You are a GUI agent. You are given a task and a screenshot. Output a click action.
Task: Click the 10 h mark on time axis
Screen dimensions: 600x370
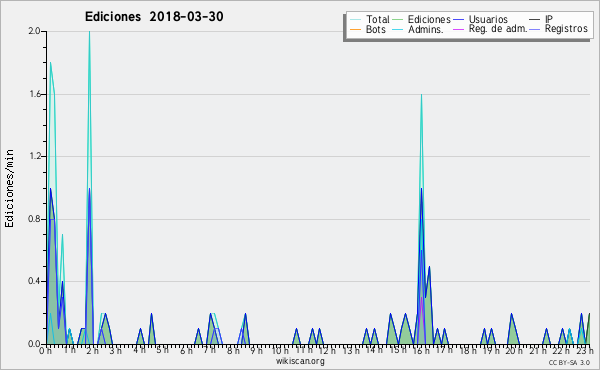(280, 351)
